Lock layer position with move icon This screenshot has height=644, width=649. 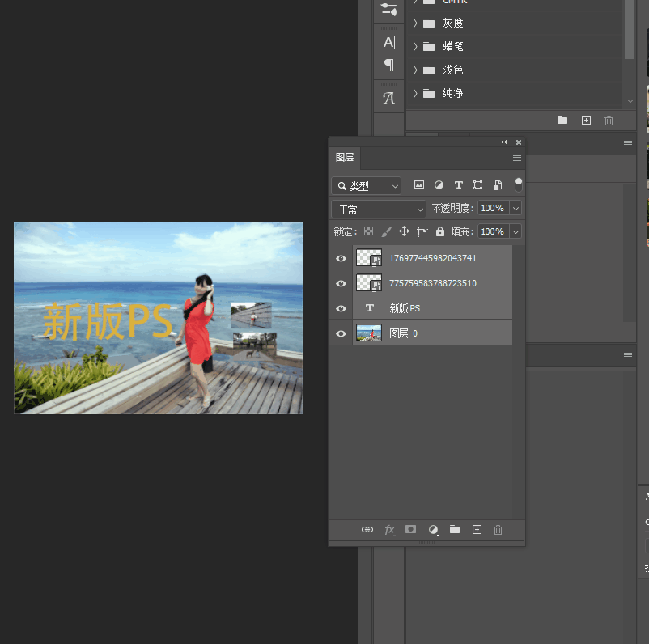pos(404,231)
